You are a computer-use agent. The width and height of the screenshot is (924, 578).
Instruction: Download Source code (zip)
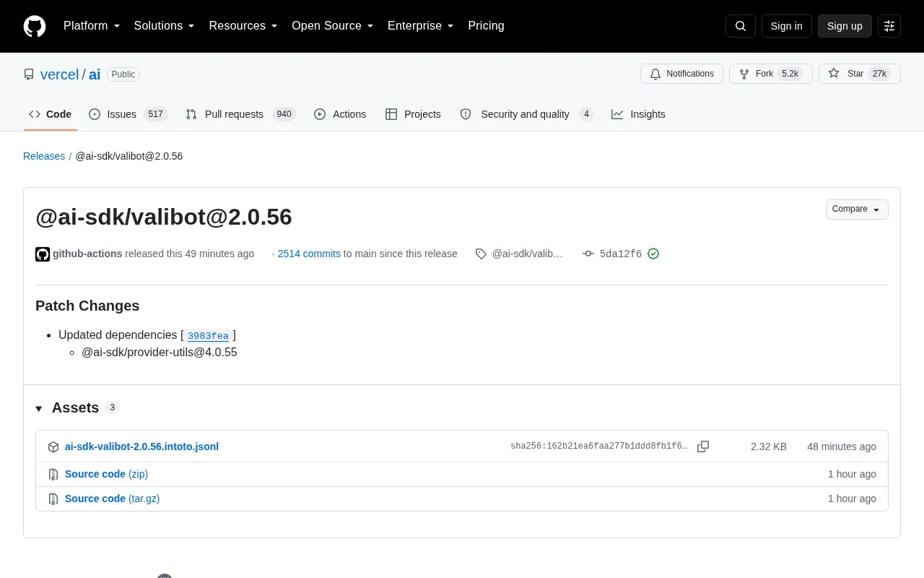tap(106, 474)
